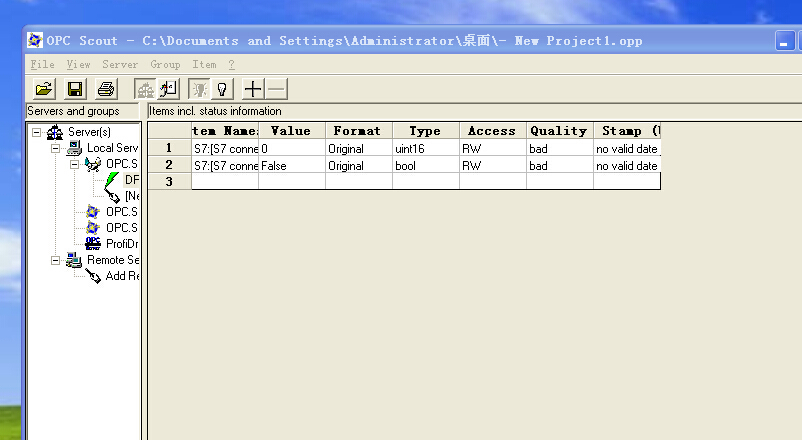This screenshot has width=802, height=440.
Task: Open the Group menu
Action: click(165, 64)
